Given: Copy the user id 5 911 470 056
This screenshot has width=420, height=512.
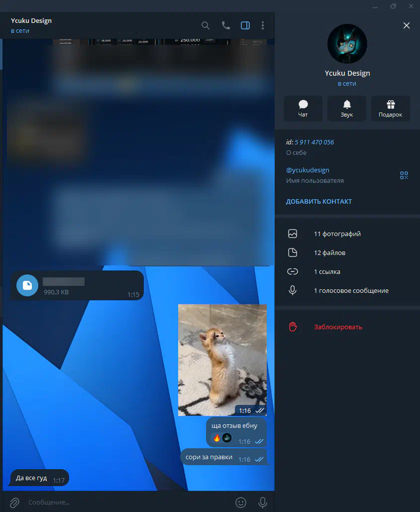Looking at the screenshot, I should 314,142.
